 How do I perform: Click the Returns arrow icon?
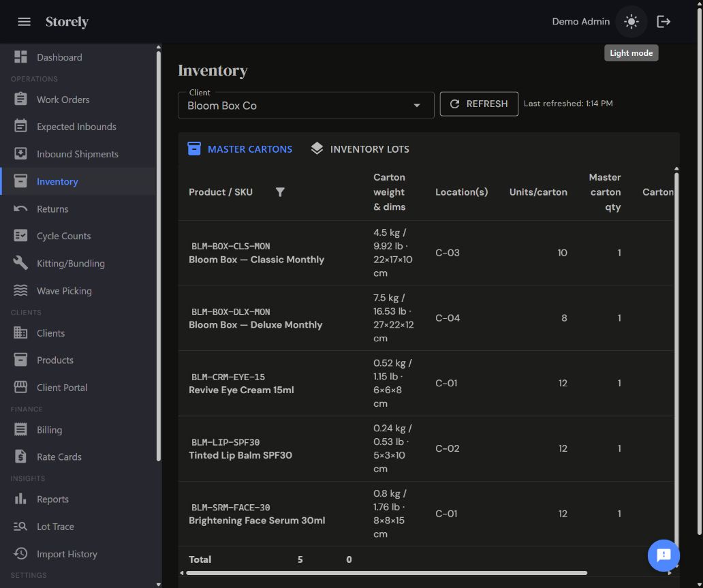coord(20,208)
